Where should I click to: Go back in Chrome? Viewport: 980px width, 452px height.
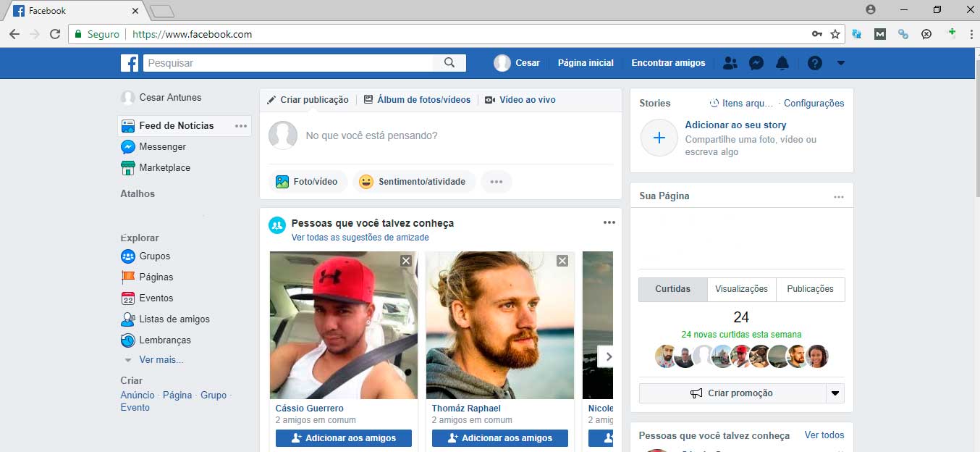point(14,34)
